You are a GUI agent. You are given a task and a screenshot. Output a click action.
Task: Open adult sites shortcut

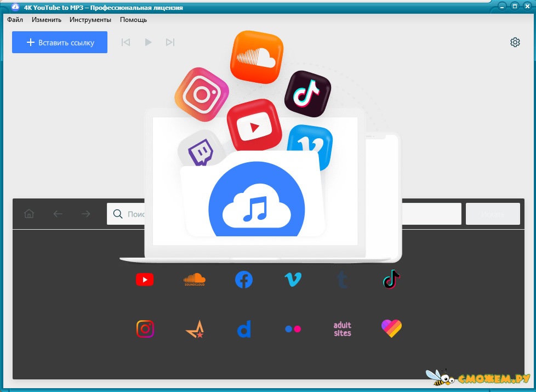342,329
